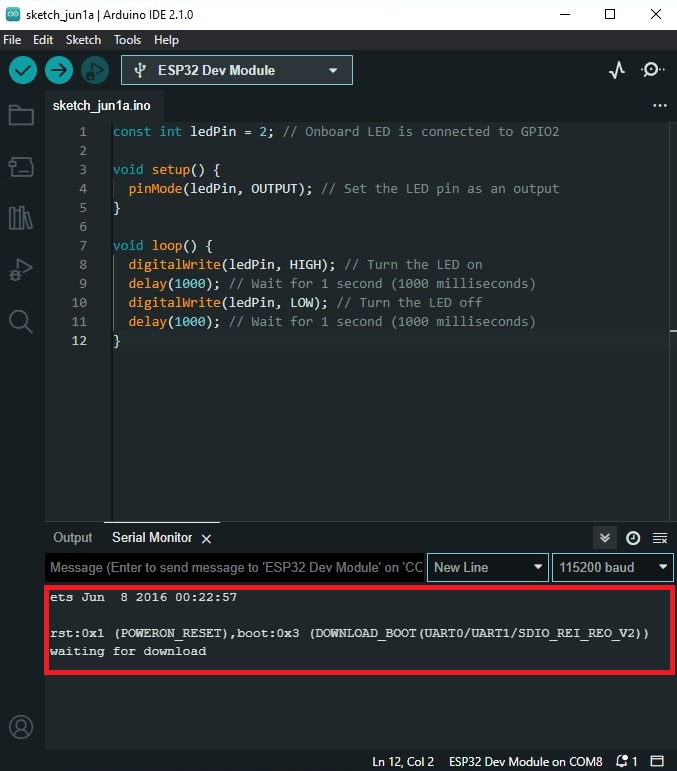Click the Arduino IDE logo in the title bar
Viewport: 677px width, 771px height.
[x=13, y=14]
